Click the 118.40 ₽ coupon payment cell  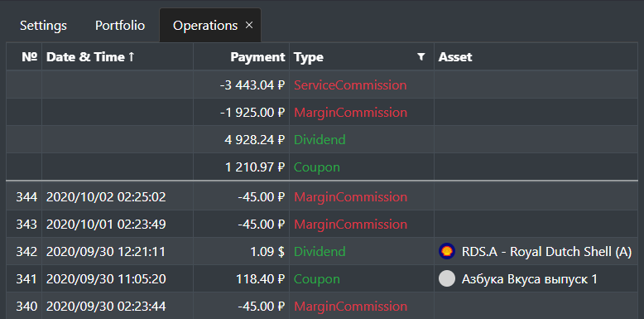(261, 279)
